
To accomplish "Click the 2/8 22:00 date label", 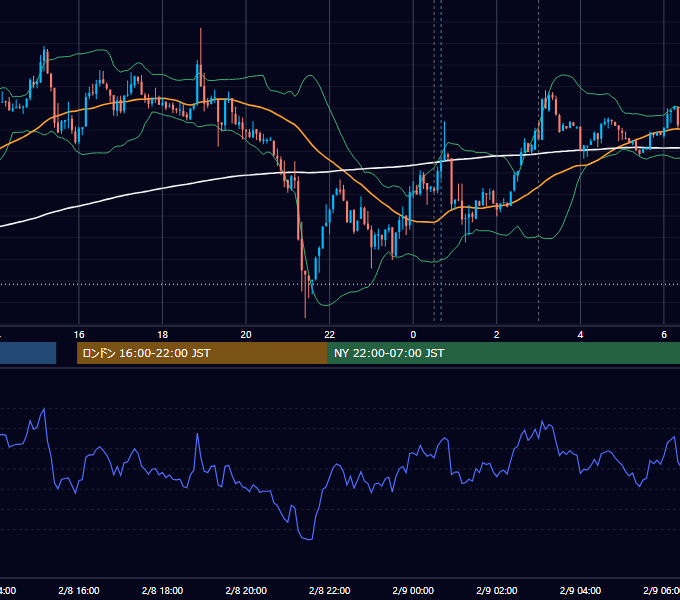I will point(330,590).
